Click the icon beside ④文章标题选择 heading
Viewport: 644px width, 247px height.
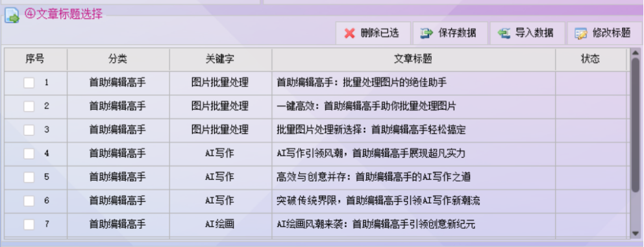coord(12,16)
